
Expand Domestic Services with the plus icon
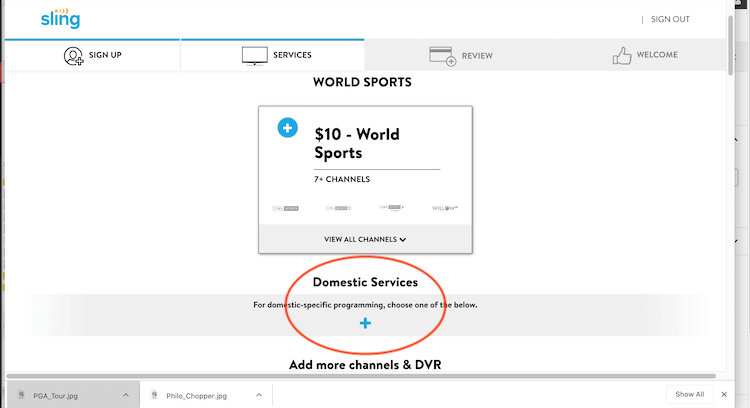365,323
